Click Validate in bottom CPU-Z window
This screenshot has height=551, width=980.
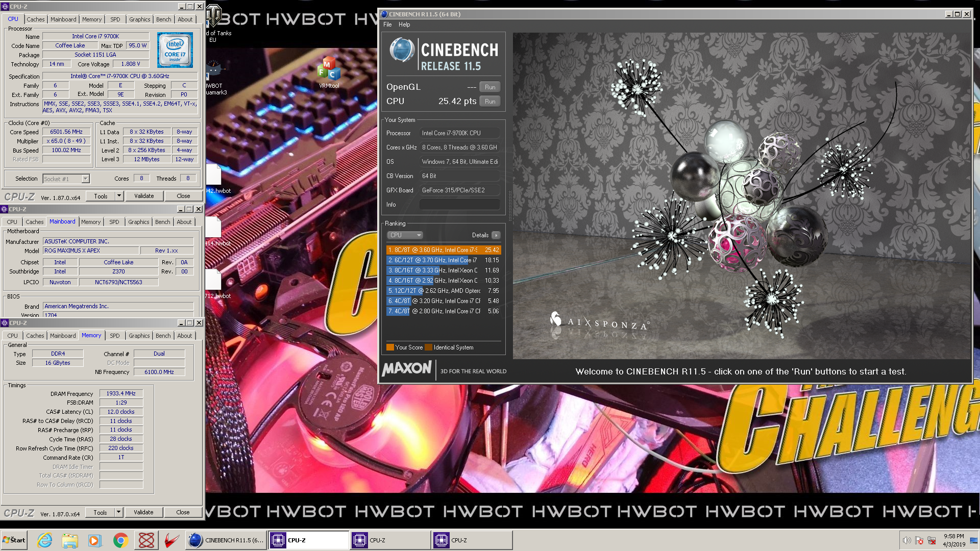[143, 512]
